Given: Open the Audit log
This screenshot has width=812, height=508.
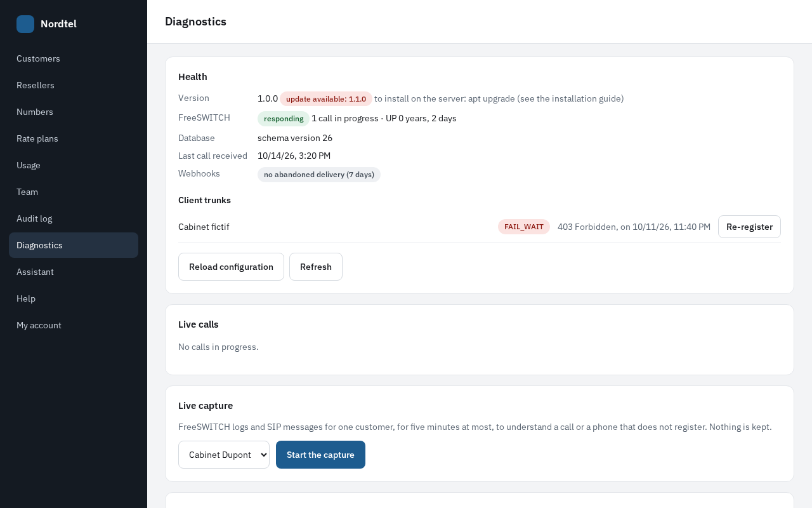Looking at the screenshot, I should coord(74,218).
